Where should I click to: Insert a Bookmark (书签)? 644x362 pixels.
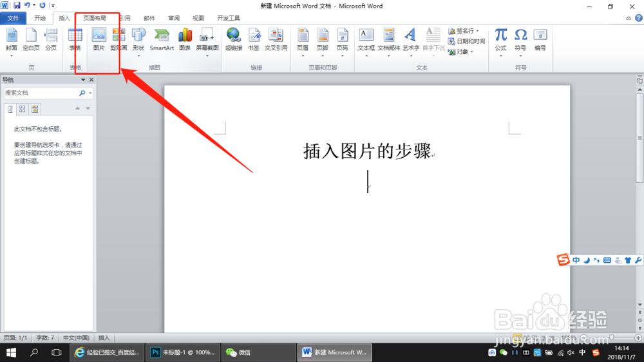point(254,40)
